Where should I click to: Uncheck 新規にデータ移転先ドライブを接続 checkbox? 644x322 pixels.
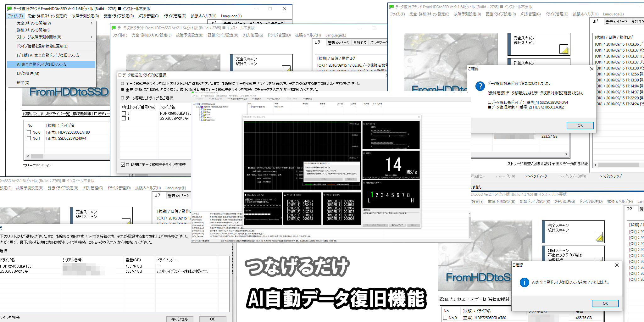pyautogui.click(x=123, y=164)
